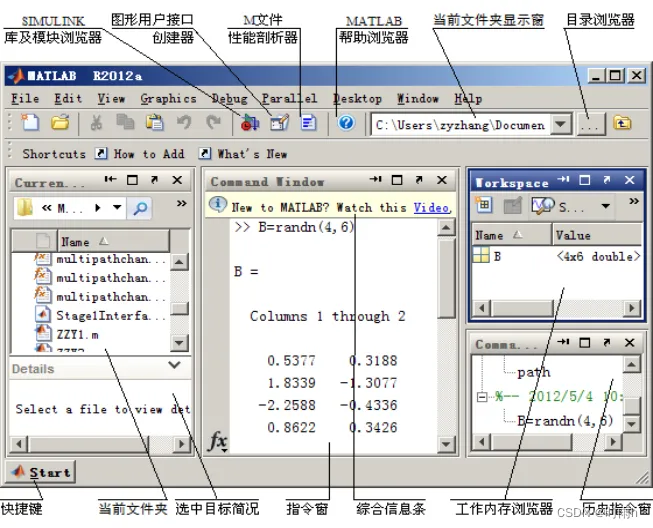Click the How to Add shortcut
This screenshot has height=528, width=653.
click(x=140, y=154)
